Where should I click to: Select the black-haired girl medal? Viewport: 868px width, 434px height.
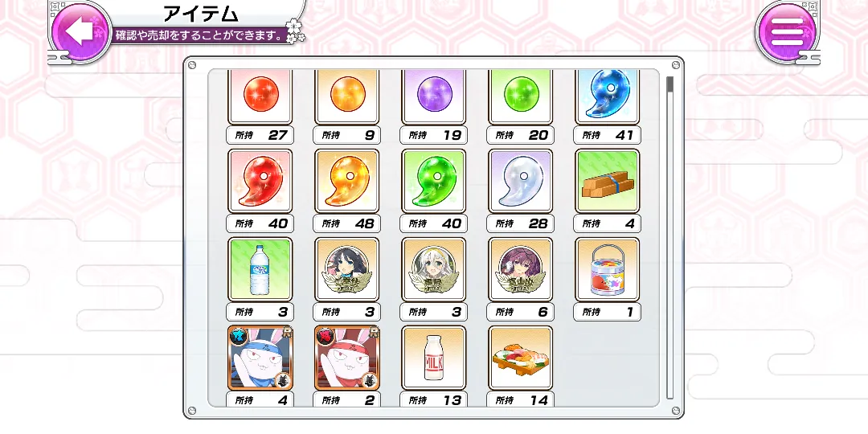tap(347, 269)
